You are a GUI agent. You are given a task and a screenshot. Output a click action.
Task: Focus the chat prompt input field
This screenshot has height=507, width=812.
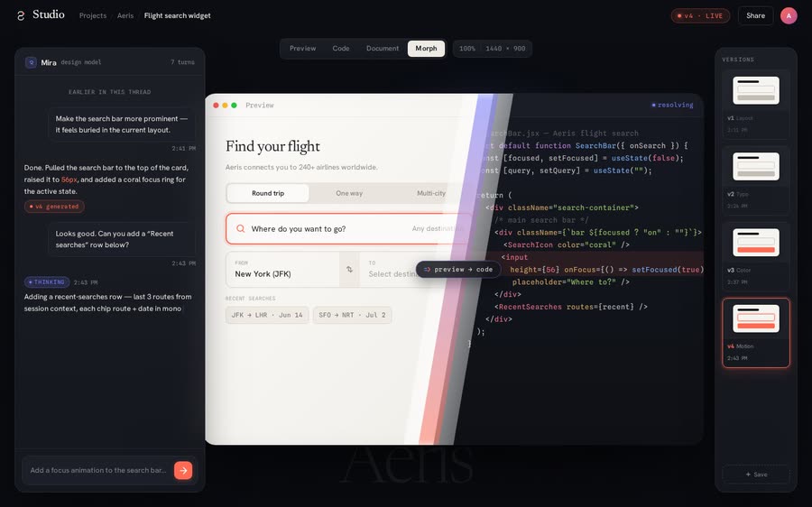[98, 470]
